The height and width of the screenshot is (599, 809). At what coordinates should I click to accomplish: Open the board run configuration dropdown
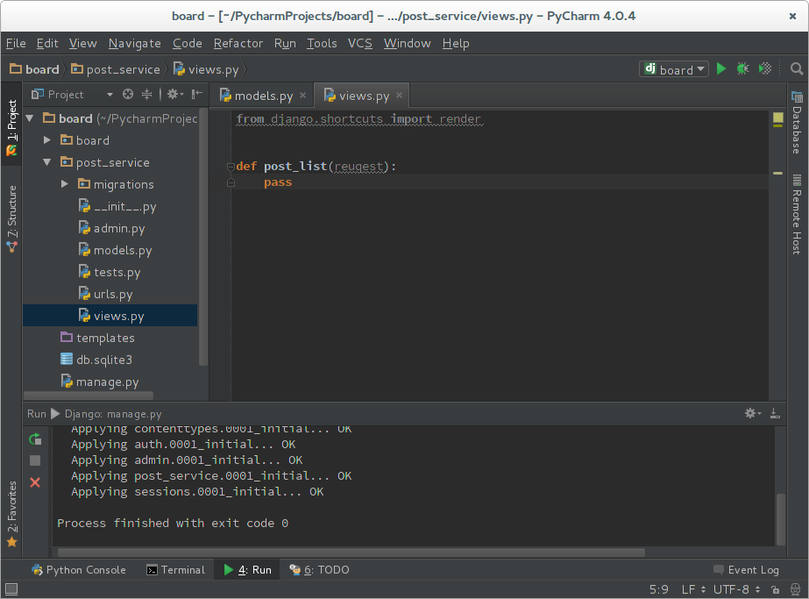click(x=674, y=69)
